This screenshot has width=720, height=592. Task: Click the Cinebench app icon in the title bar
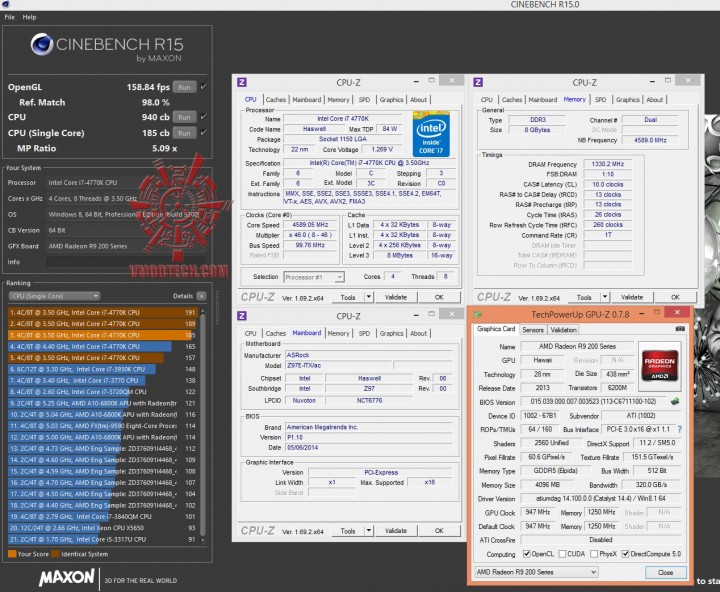click(5, 4)
